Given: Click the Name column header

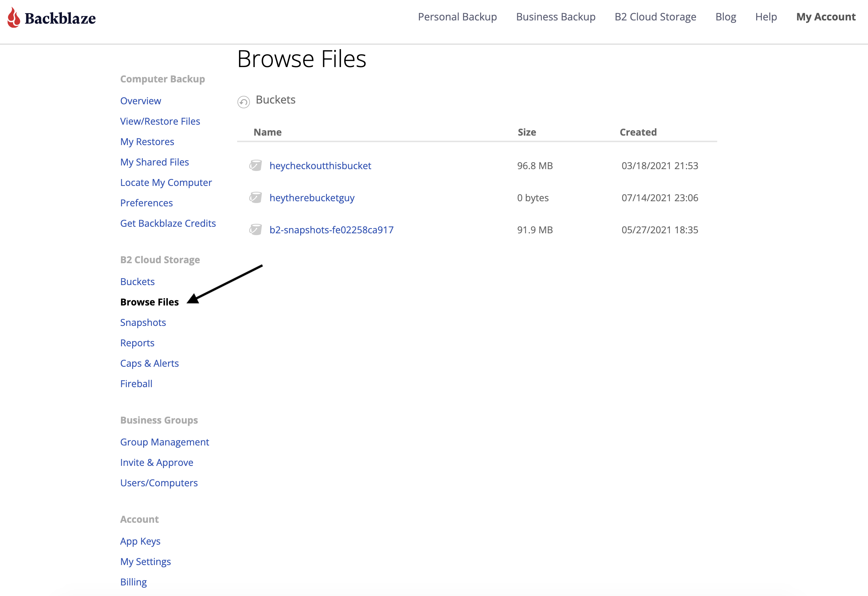Looking at the screenshot, I should click(267, 132).
